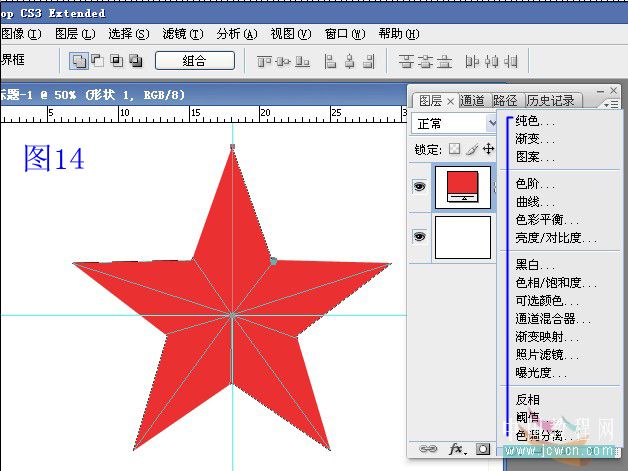Select the 图层 tab
This screenshot has height=471, width=628.
point(430,101)
